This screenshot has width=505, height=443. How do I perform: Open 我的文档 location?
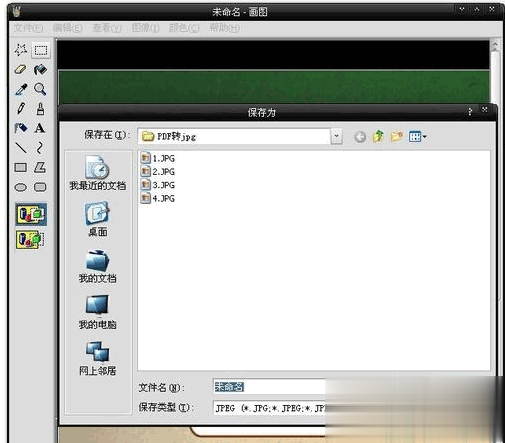click(97, 266)
